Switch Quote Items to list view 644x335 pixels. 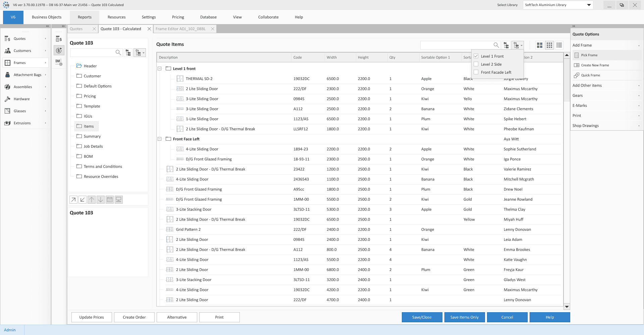(559, 45)
